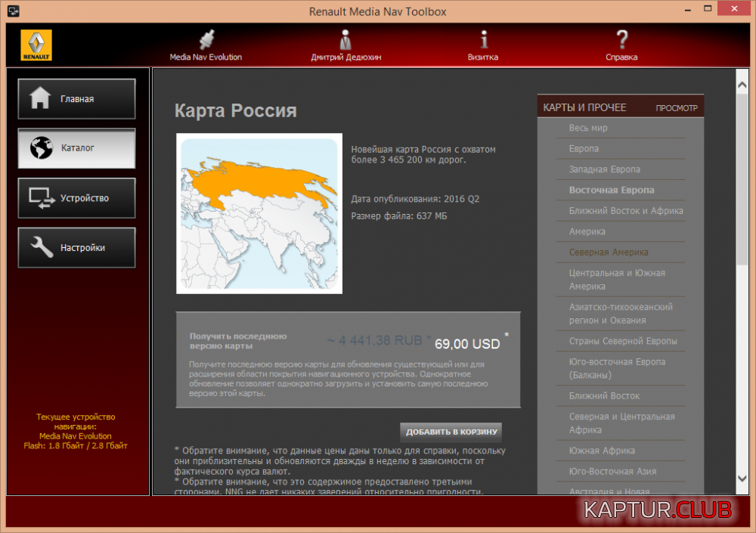
Task: Go to the Главная section
Action: pyautogui.click(x=76, y=98)
